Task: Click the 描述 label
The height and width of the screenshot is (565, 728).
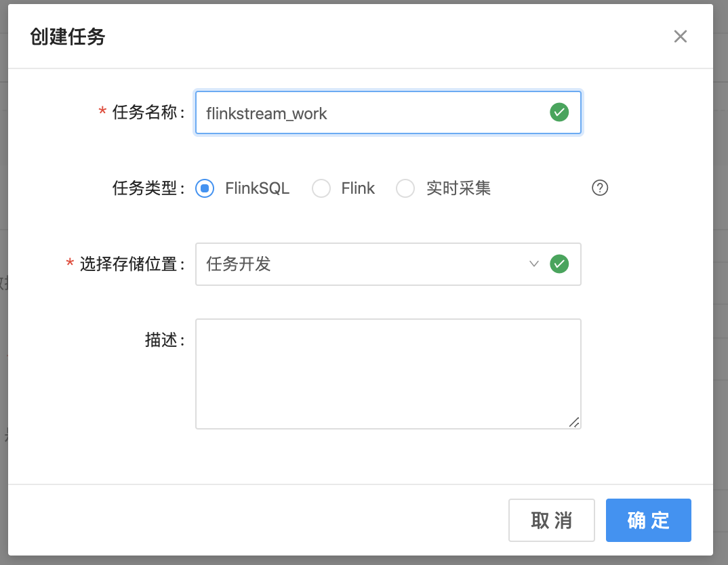Action: coord(165,340)
